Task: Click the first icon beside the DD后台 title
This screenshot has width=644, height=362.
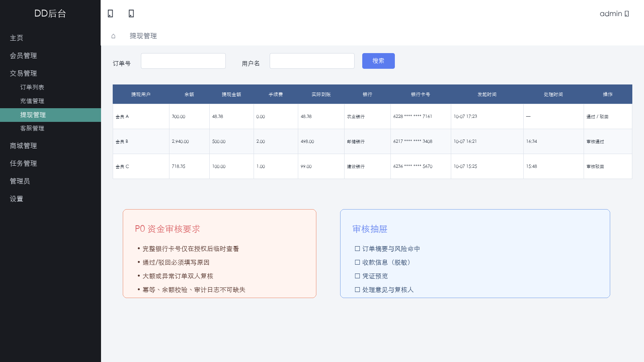Action: (110, 14)
